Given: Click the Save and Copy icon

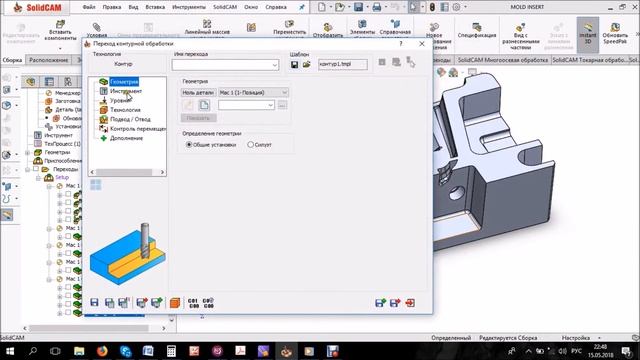Looking at the screenshot, I should pyautogui.click(x=109, y=302).
